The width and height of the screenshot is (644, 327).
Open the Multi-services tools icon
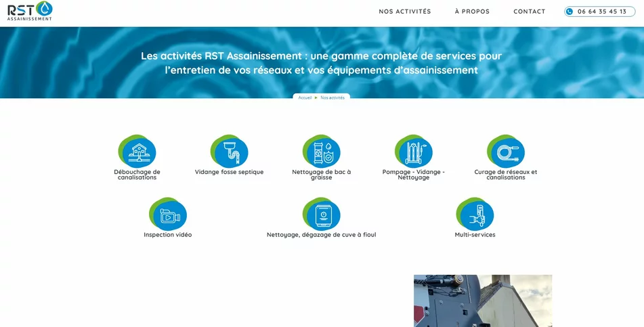[475, 214]
